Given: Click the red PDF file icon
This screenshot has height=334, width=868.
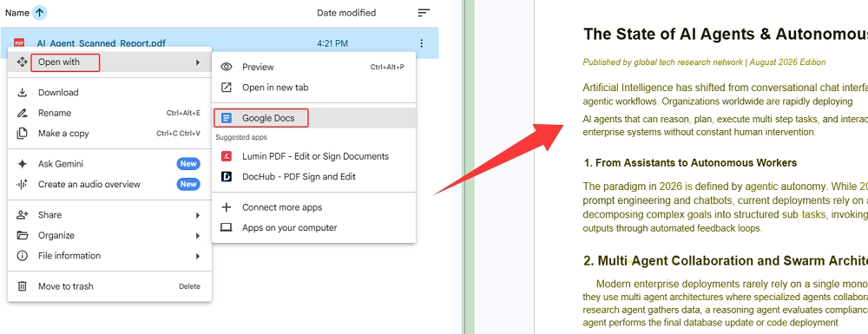Looking at the screenshot, I should click(19, 43).
